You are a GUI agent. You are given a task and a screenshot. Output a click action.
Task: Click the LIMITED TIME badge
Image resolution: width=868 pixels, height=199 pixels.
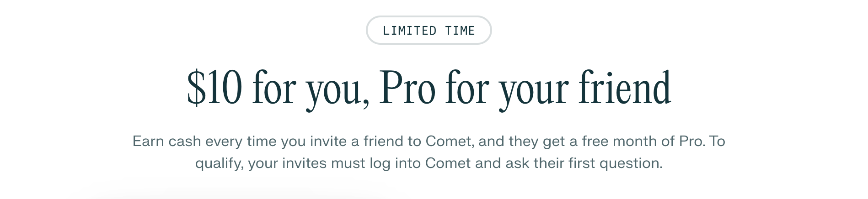click(x=429, y=31)
